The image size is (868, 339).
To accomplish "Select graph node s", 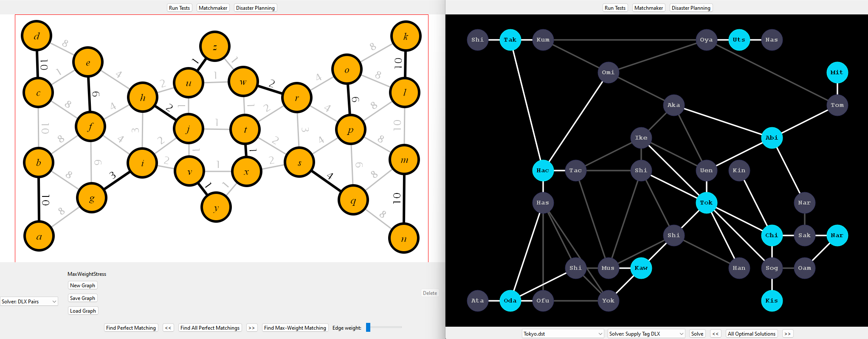I will [300, 162].
